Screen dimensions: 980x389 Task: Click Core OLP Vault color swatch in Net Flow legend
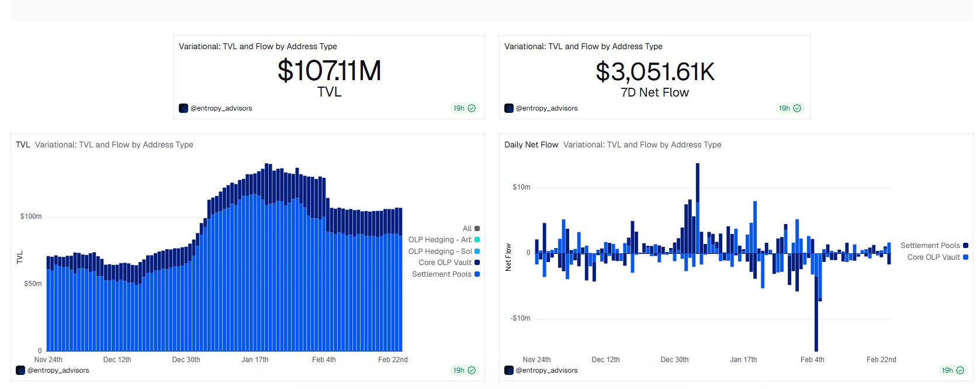click(x=965, y=257)
